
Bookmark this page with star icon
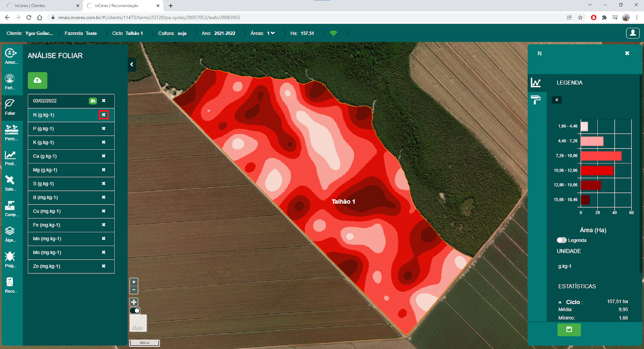pos(580,17)
